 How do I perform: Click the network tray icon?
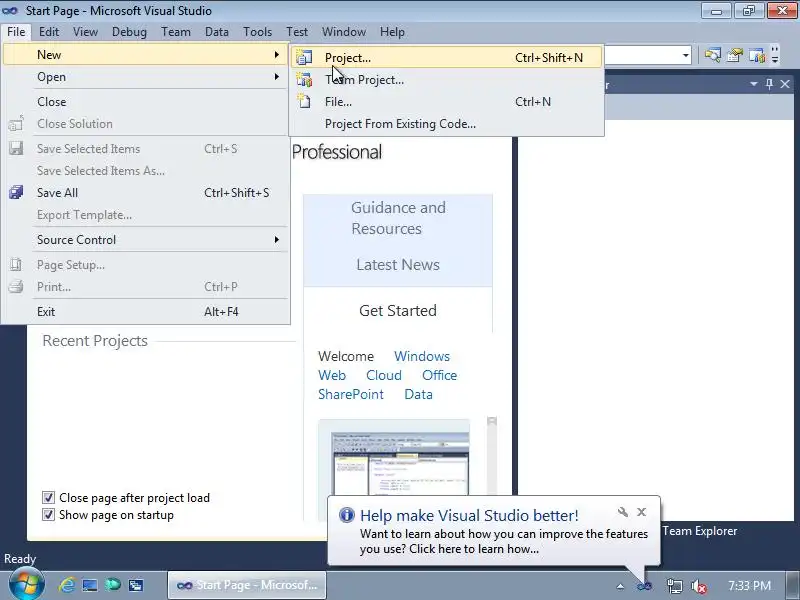click(674, 586)
